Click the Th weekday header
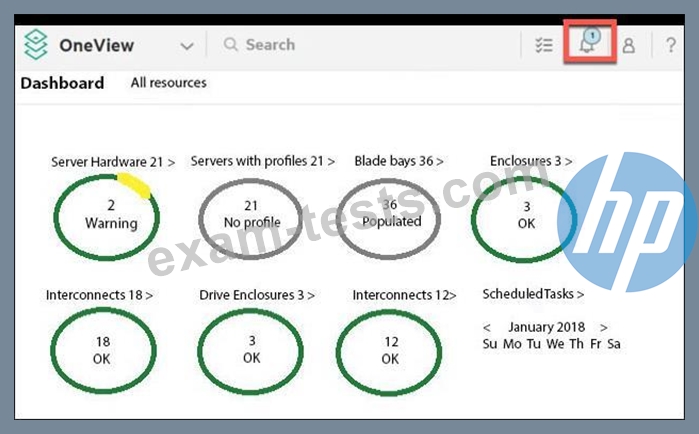Image resolution: width=699 pixels, height=434 pixels. pos(576,344)
